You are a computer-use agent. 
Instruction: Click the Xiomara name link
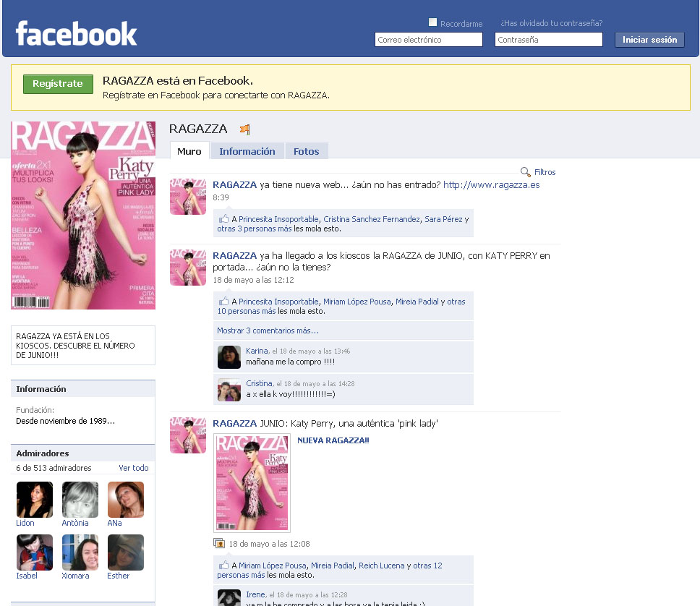tap(75, 576)
